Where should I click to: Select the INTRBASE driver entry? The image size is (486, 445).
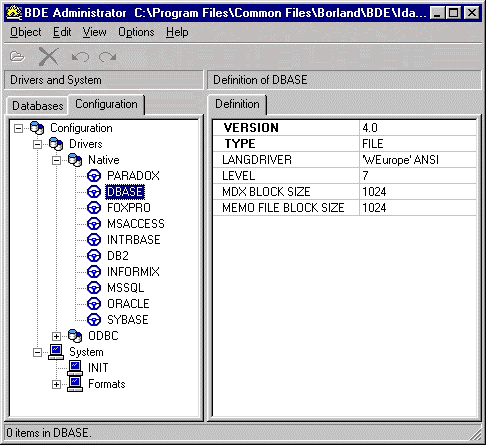[133, 240]
